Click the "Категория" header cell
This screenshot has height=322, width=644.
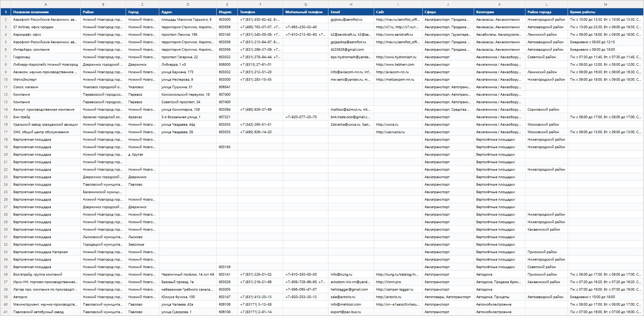click(x=499, y=12)
